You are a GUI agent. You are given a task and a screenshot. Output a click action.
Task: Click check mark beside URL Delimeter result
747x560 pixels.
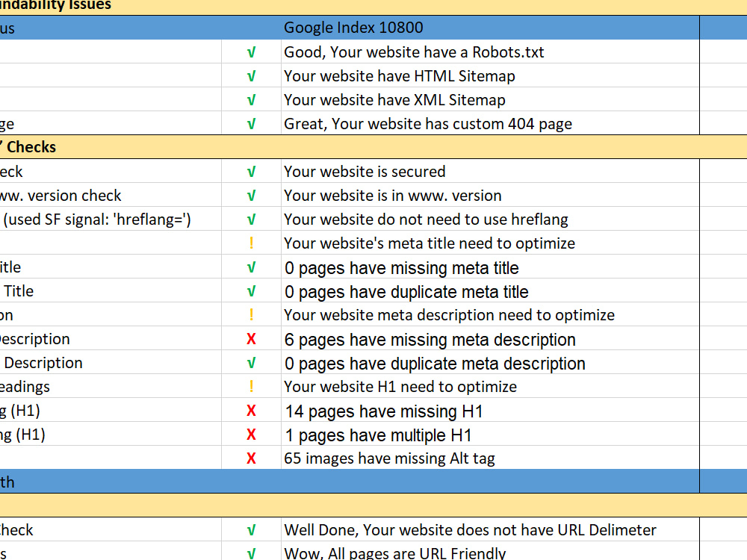click(251, 530)
